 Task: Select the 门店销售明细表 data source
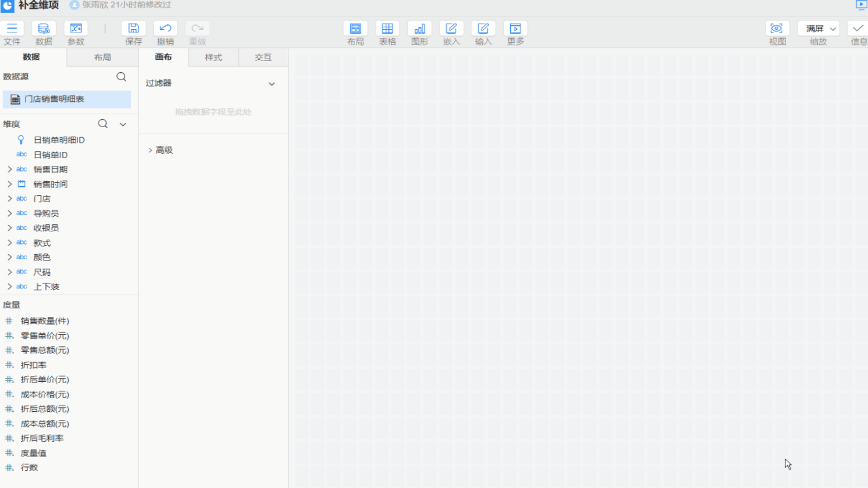[67, 99]
